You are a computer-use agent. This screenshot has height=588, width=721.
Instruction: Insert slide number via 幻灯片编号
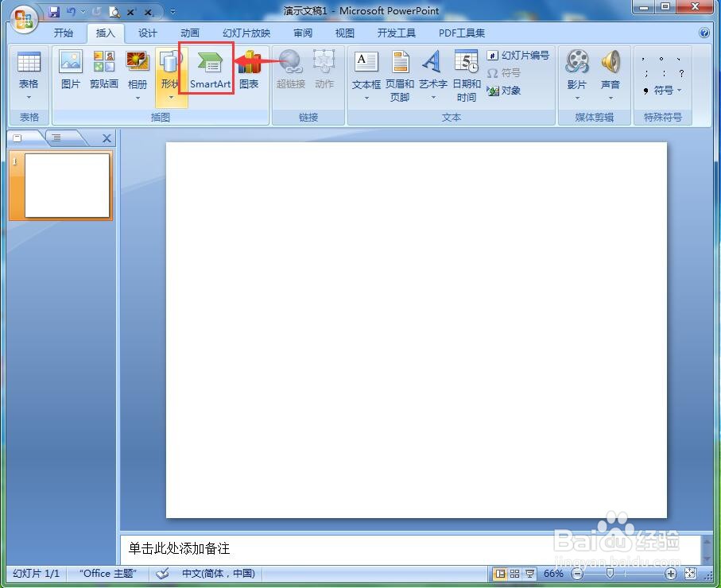pos(518,56)
